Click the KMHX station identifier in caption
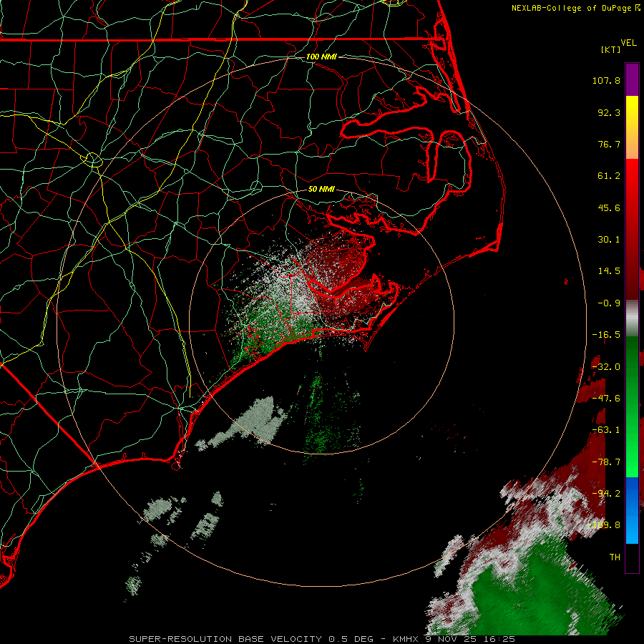Screen dimensions: 644x644 point(406,639)
